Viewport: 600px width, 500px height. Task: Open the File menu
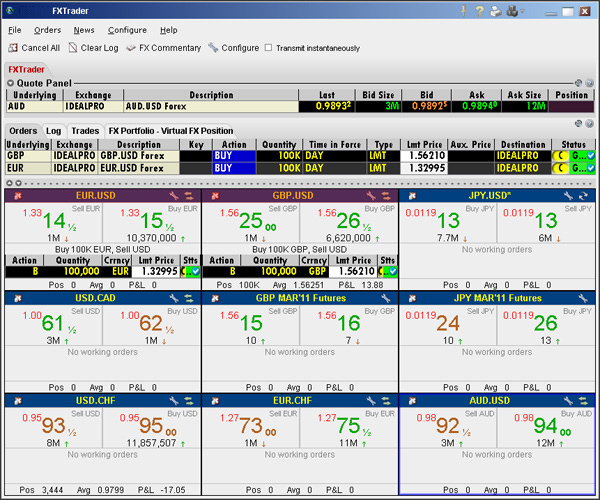(x=15, y=30)
